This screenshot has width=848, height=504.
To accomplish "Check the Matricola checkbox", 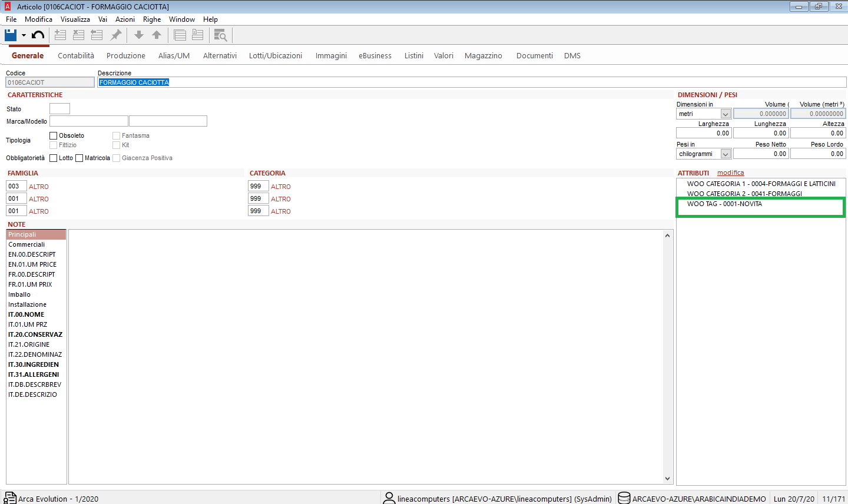I will pyautogui.click(x=79, y=158).
